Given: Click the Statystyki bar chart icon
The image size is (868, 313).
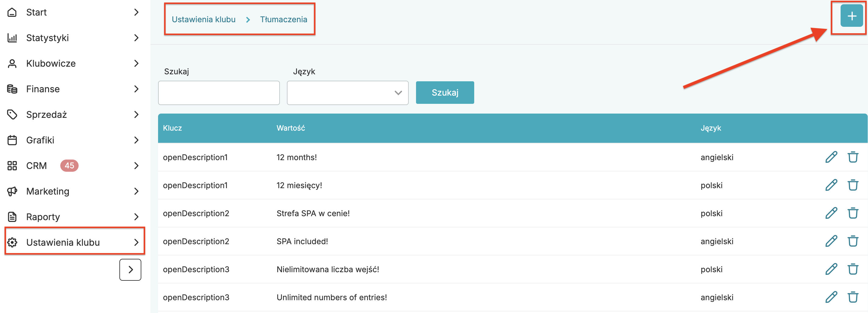Looking at the screenshot, I should coord(12,38).
